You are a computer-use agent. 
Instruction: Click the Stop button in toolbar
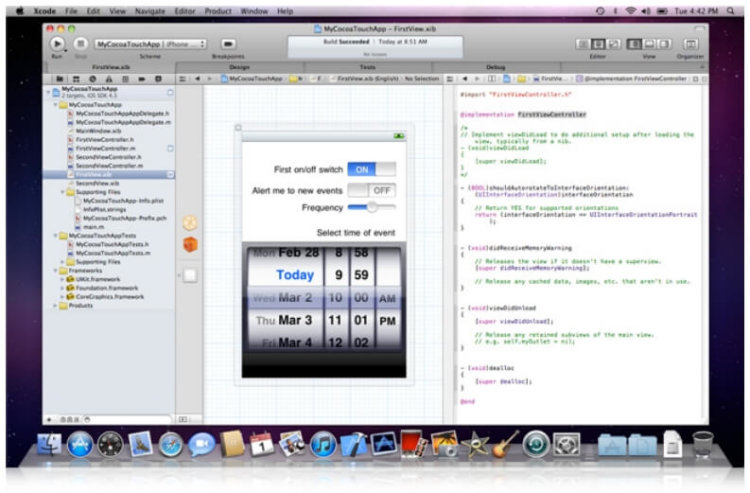[81, 44]
